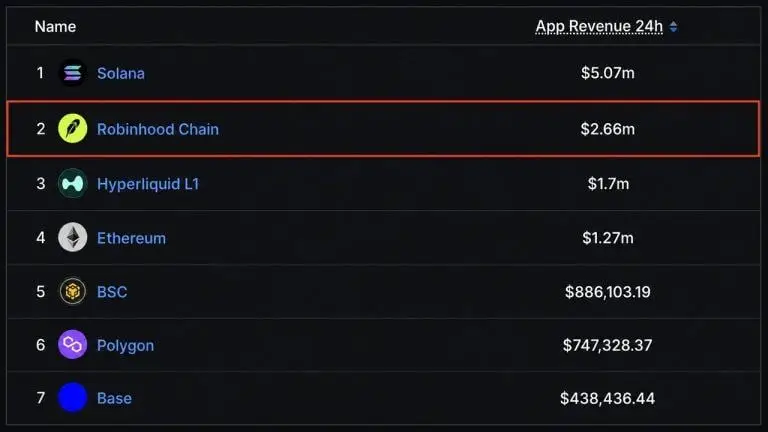The height and width of the screenshot is (432, 768).
Task: Click the Robinhood Chain feather logo
Action: (72, 129)
